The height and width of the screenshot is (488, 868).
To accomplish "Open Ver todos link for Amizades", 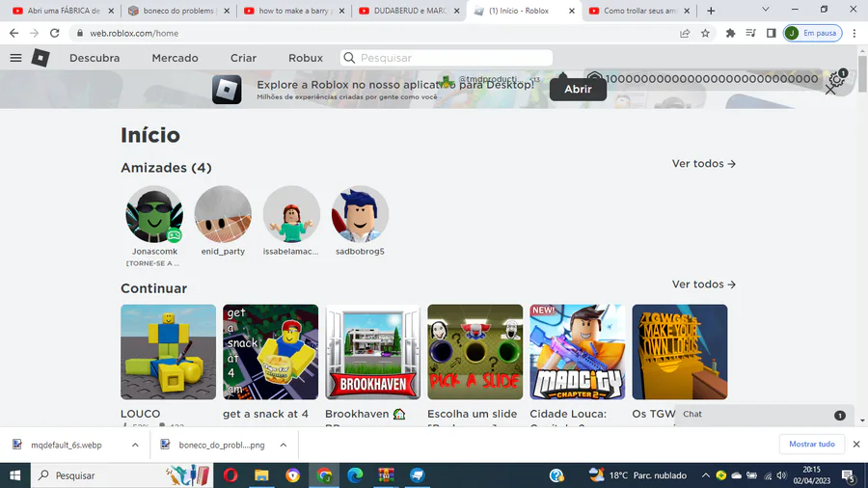I will click(x=704, y=164).
